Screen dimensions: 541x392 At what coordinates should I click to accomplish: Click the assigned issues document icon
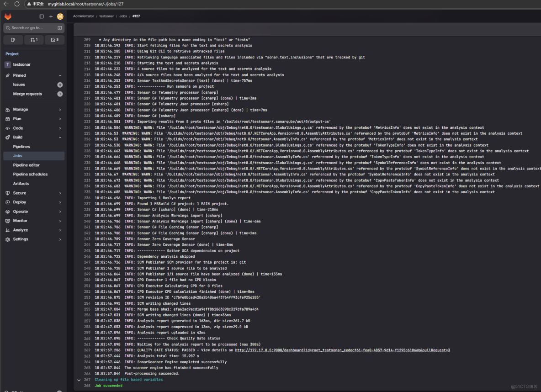point(13,40)
